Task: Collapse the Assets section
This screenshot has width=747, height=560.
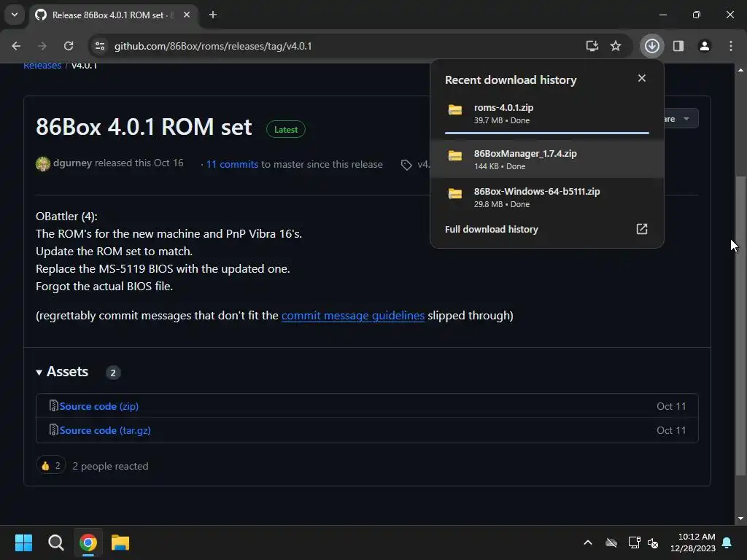Action: click(62, 372)
